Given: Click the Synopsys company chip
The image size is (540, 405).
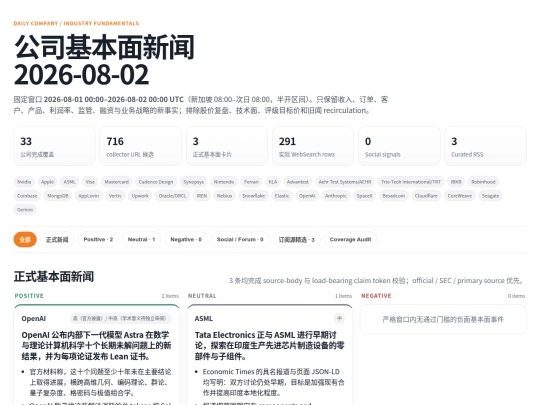Looking at the screenshot, I should [x=194, y=182].
